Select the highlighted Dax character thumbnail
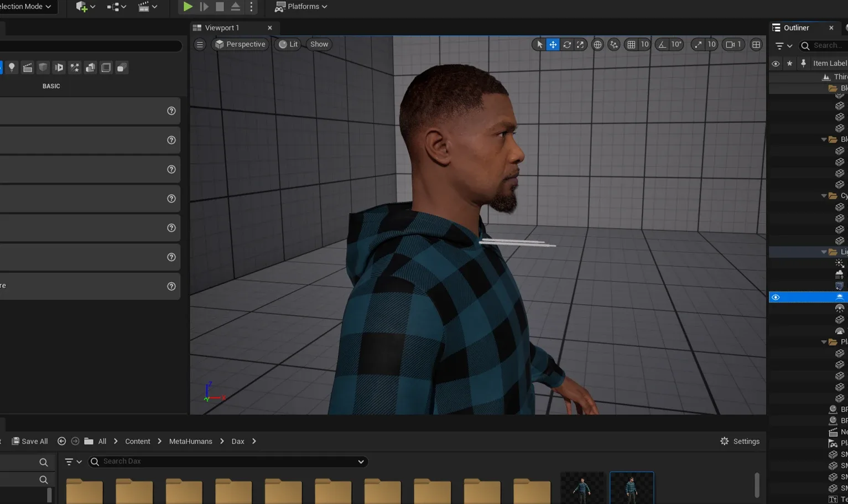The width and height of the screenshot is (848, 504). [631, 489]
